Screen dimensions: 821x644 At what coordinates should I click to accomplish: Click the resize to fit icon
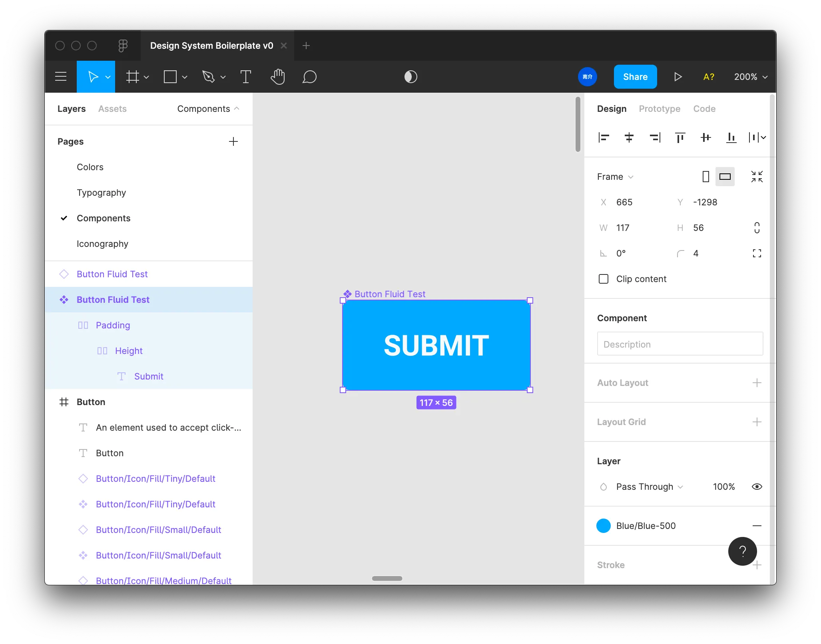[757, 177]
